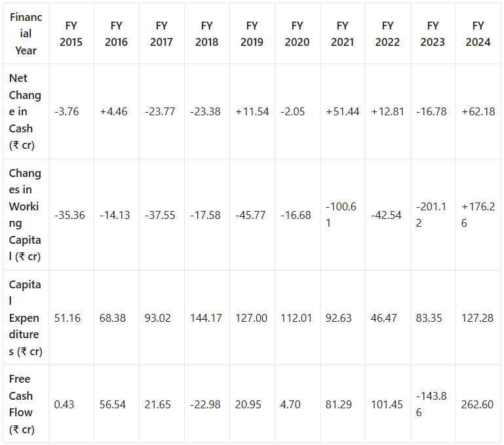Click the +51.44 net cash cell
Screen dimensions: 504x445
pos(342,111)
